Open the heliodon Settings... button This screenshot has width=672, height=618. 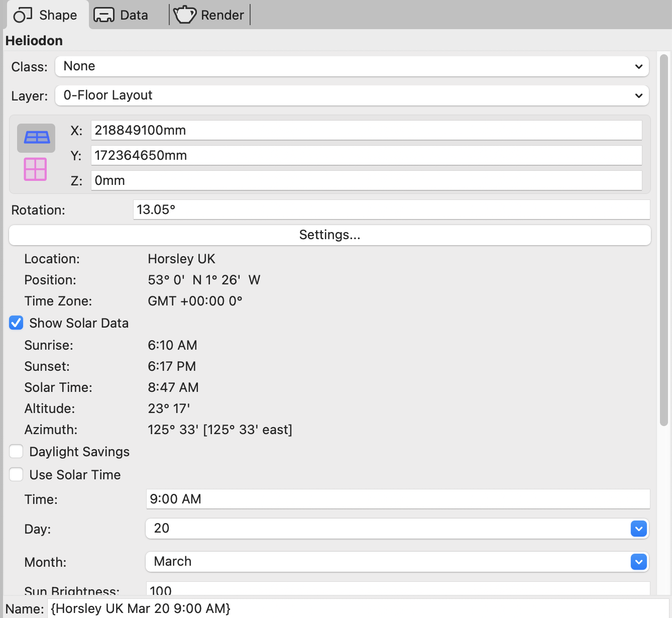click(329, 235)
